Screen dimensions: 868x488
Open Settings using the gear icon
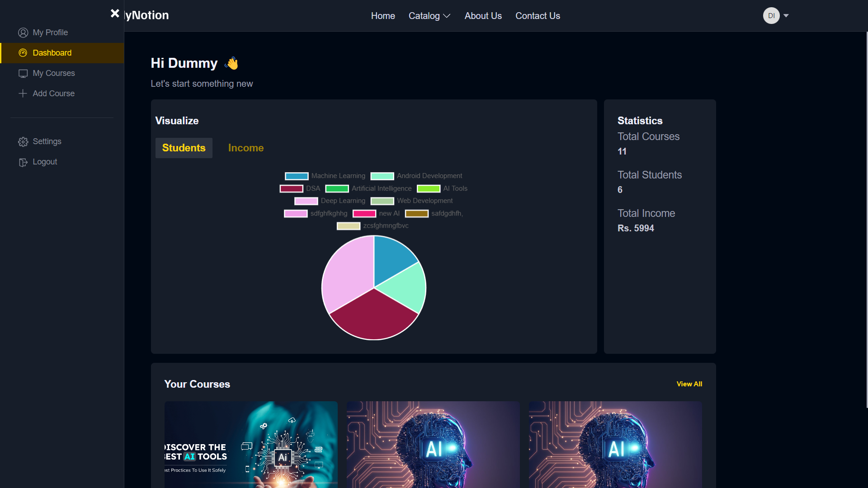click(23, 141)
